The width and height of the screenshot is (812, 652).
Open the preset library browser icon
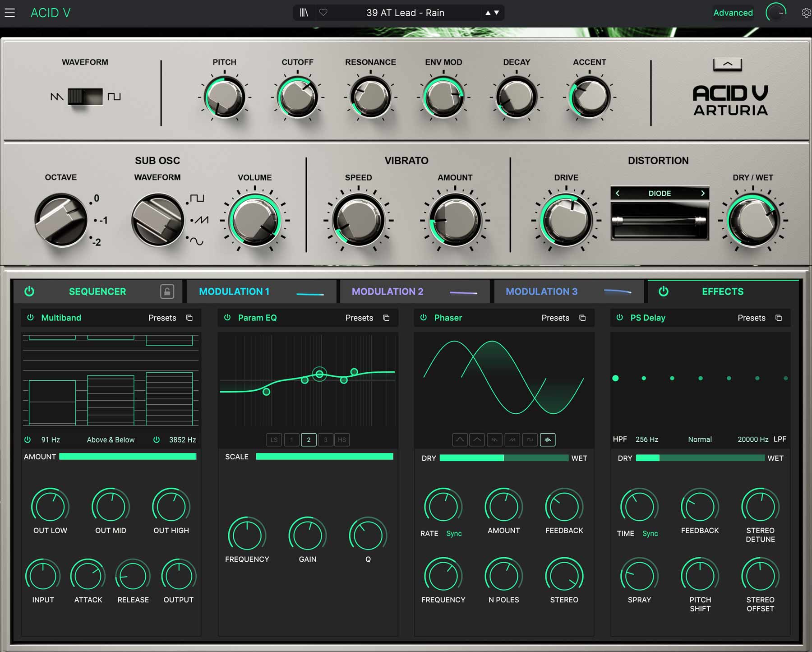coord(304,13)
